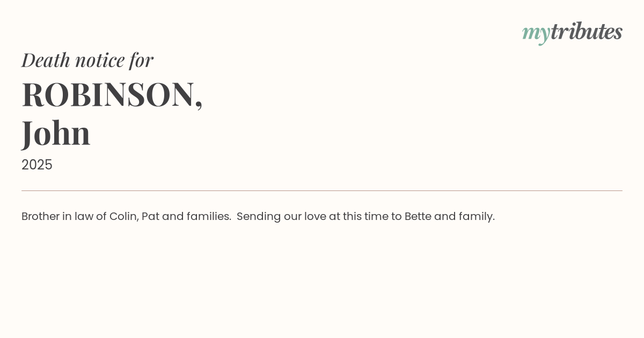Image resolution: width=644 pixels, height=338 pixels.
Task: Click the word "for" in the heading
Action: click(141, 60)
